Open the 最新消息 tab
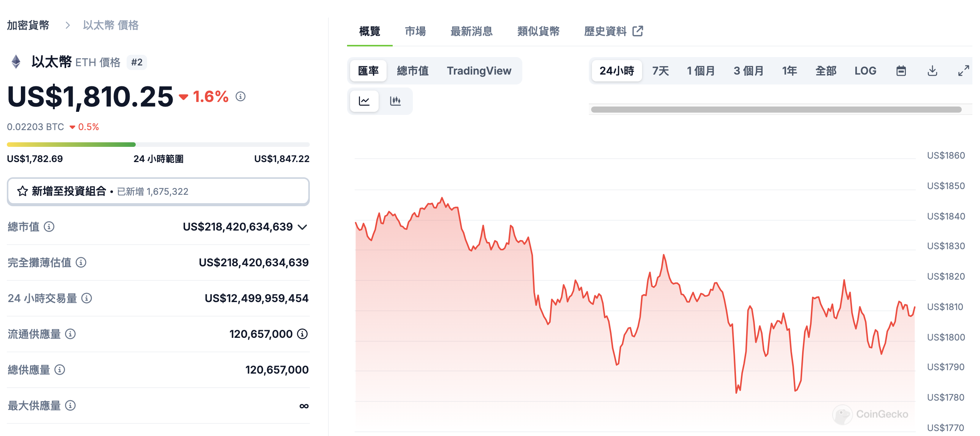Screen dimensions: 980x436 coord(471,31)
